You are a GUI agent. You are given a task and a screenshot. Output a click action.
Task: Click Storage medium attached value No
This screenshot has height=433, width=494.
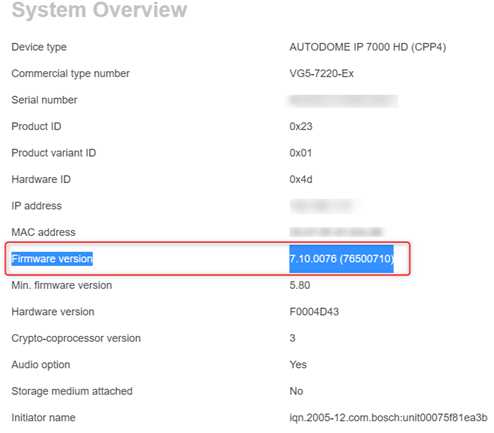point(296,391)
